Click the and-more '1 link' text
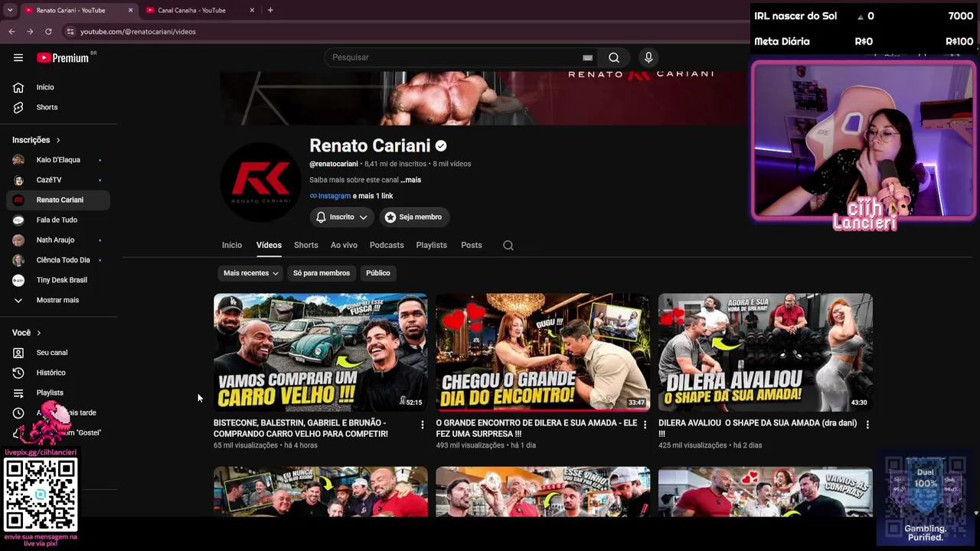The width and height of the screenshot is (980, 551). [x=373, y=196]
